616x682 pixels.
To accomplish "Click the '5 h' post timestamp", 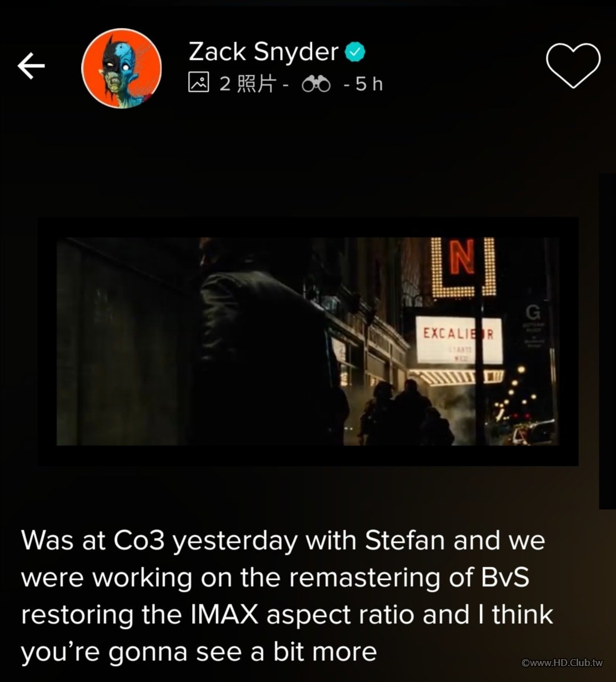I will coord(369,84).
